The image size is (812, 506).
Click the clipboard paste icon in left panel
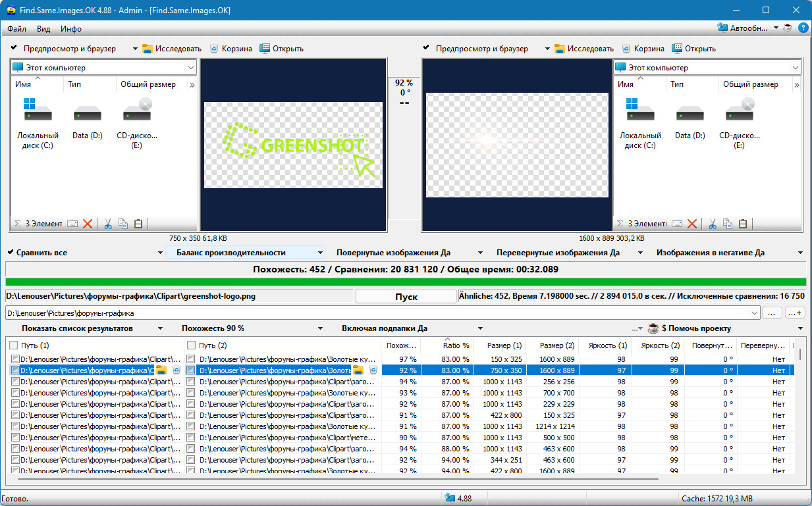pyautogui.click(x=138, y=224)
